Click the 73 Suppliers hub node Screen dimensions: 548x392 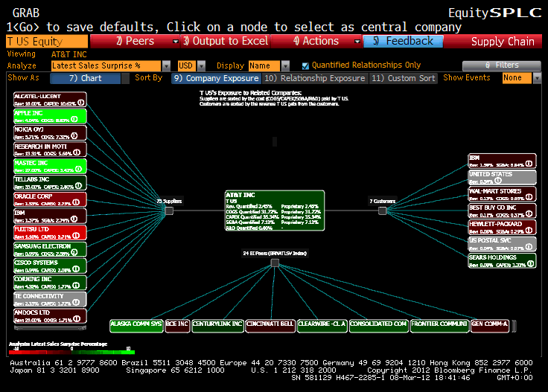tap(169, 211)
